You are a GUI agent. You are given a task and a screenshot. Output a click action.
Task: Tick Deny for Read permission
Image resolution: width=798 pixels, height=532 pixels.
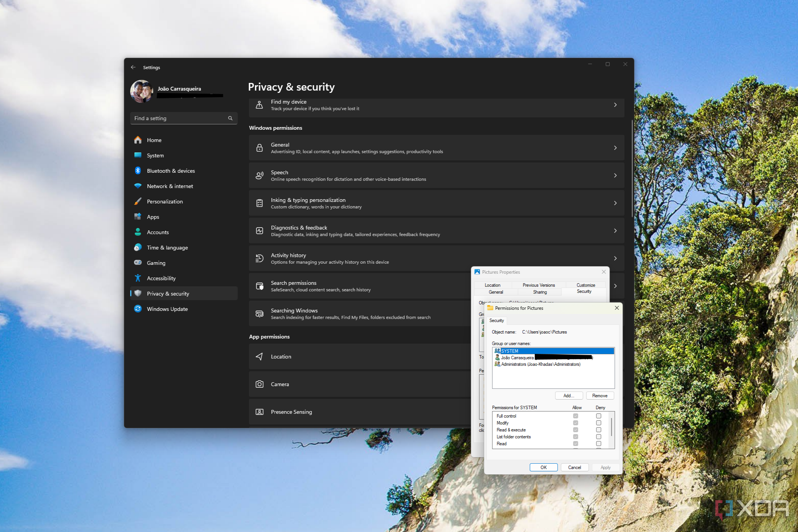(x=598, y=444)
